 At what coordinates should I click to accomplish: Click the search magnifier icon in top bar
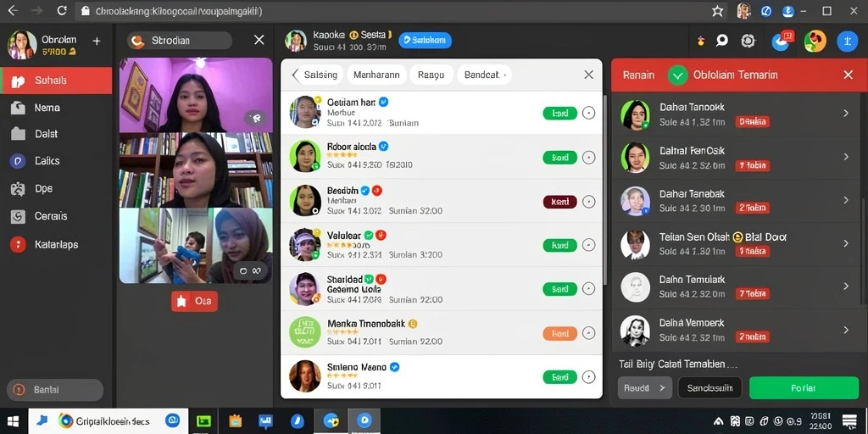pos(721,41)
